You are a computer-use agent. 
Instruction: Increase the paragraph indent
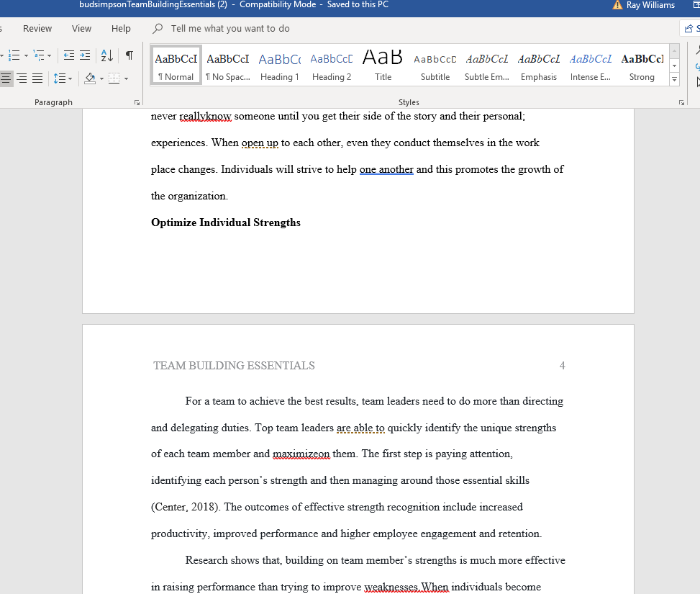pos(85,55)
